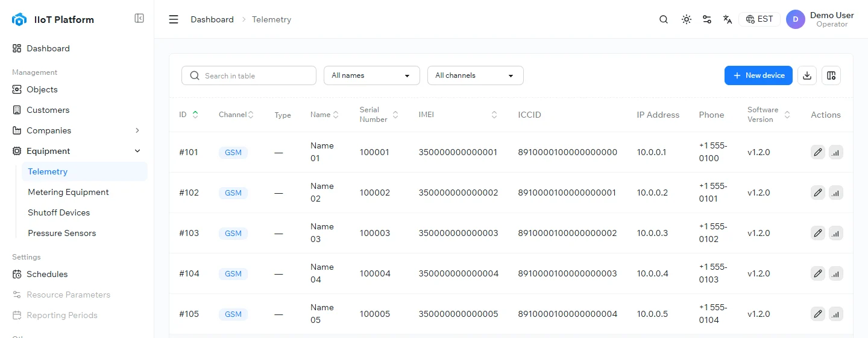Toggle the hamburger menu icon

coord(174,19)
